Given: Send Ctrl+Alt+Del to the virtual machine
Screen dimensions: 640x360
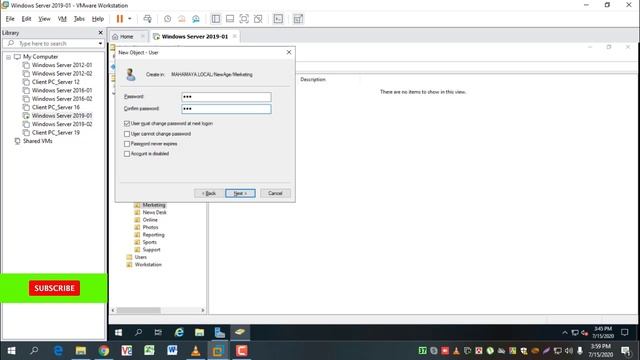Looking at the screenshot, I should click(x=148, y=19).
